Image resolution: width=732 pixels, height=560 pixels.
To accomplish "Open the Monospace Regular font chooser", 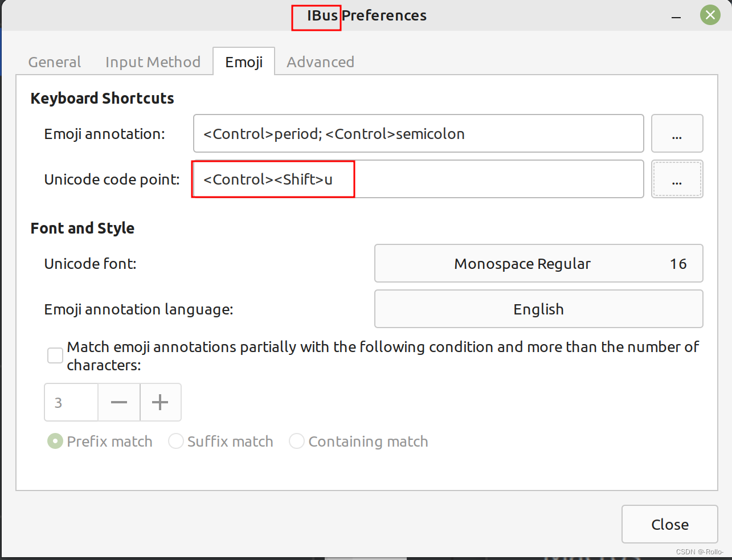I will click(538, 263).
